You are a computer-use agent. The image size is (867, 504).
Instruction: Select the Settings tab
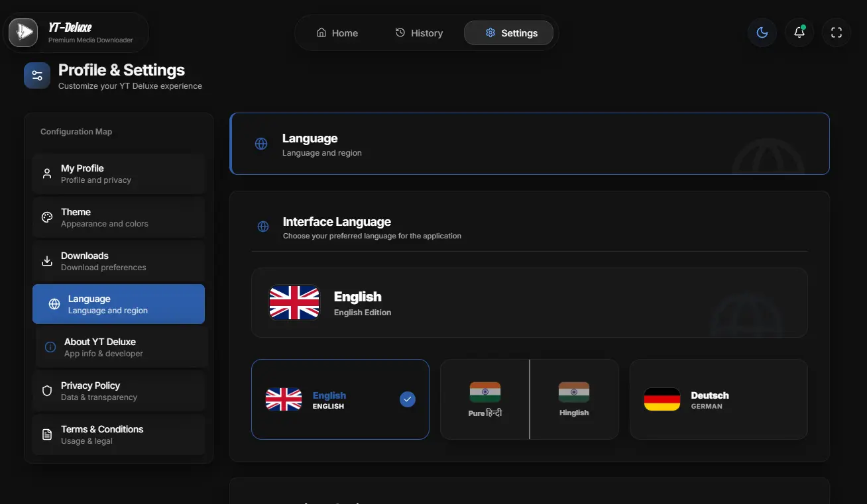[508, 33]
